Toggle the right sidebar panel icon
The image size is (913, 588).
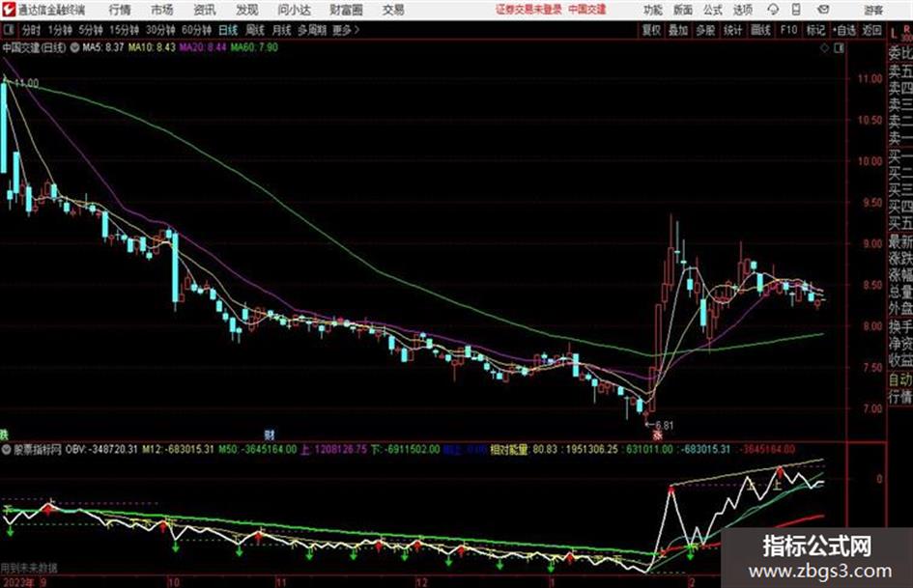[x=839, y=48]
